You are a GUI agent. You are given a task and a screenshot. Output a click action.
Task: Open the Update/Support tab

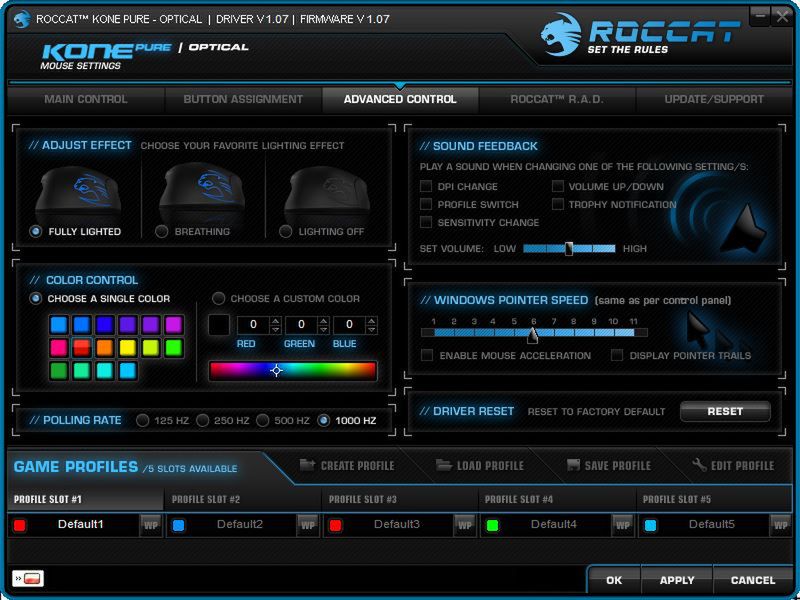pyautogui.click(x=714, y=99)
